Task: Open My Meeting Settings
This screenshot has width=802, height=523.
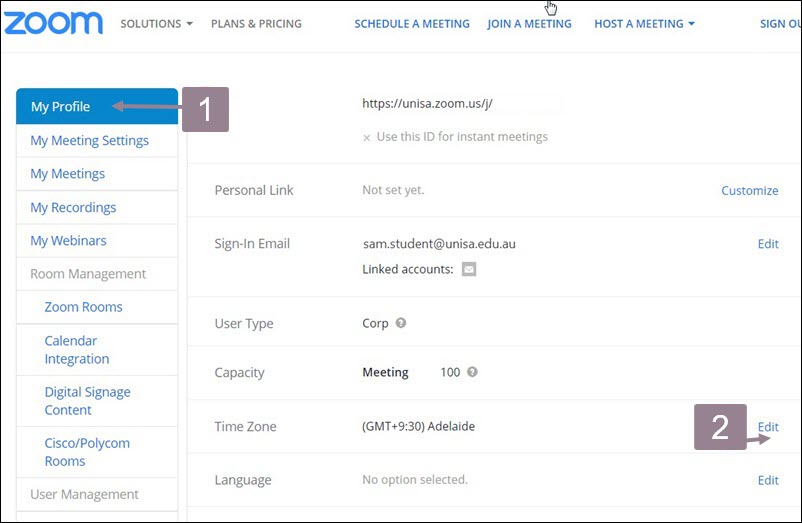Action: pos(89,141)
